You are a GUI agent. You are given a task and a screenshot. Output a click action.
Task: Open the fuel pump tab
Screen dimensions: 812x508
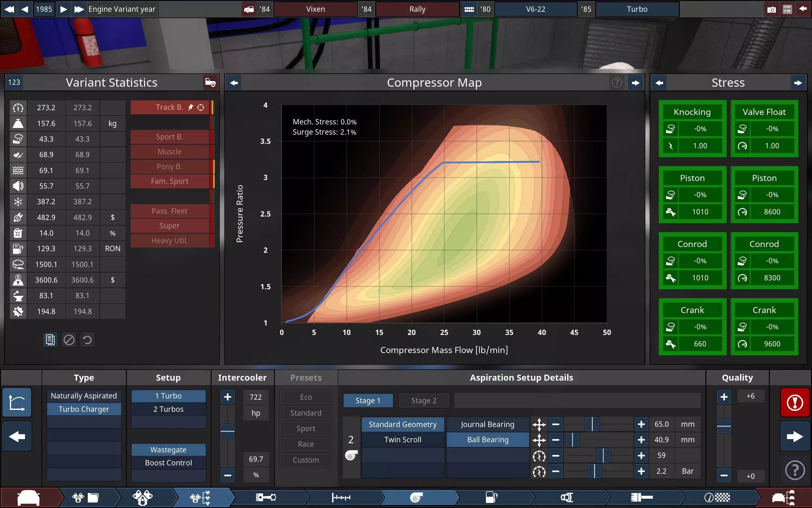492,498
